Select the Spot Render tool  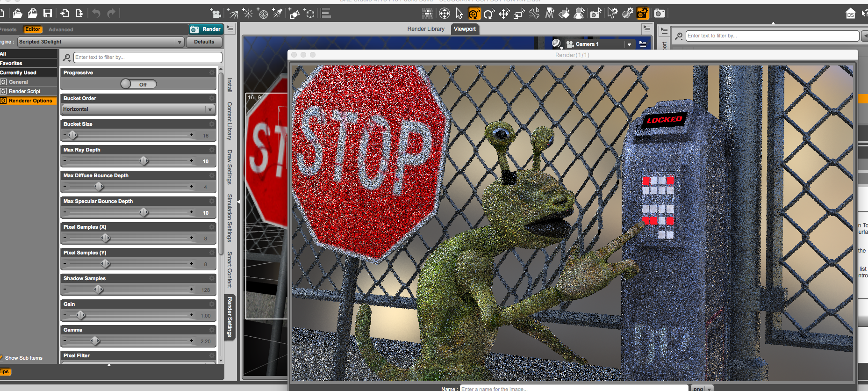tap(595, 14)
